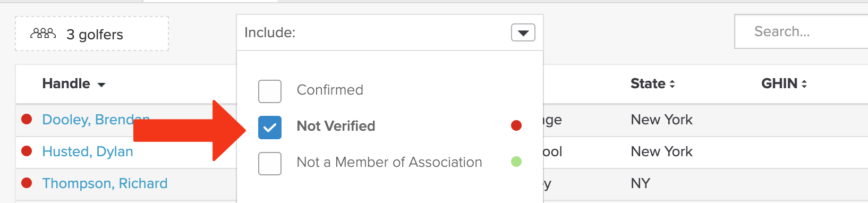Sort table by State column
The height and width of the screenshot is (203, 868).
pyautogui.click(x=648, y=83)
